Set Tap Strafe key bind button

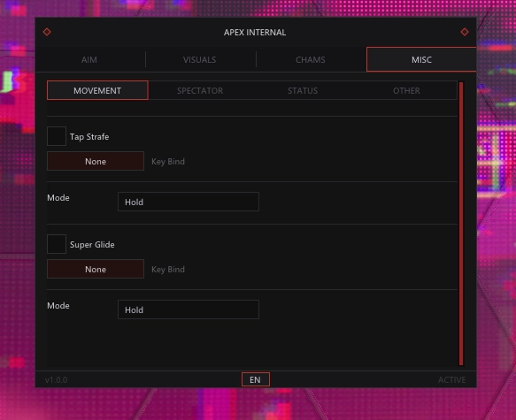pos(96,161)
